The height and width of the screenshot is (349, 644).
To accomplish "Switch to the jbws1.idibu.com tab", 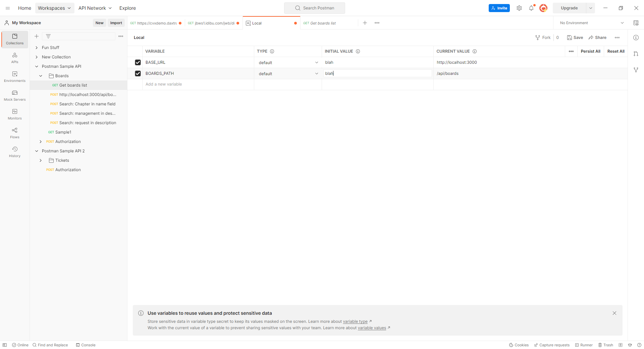I will click(214, 23).
